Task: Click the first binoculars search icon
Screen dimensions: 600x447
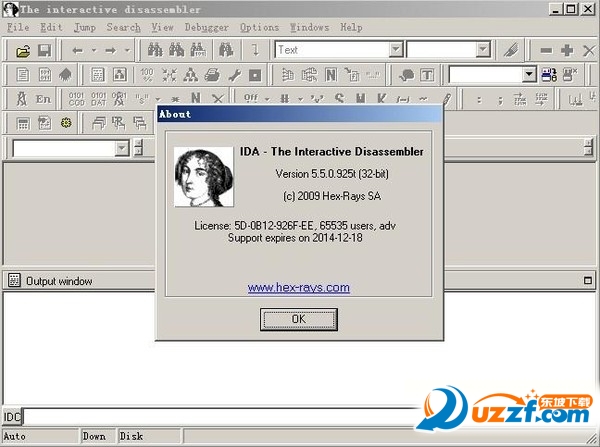Action: tap(155, 50)
